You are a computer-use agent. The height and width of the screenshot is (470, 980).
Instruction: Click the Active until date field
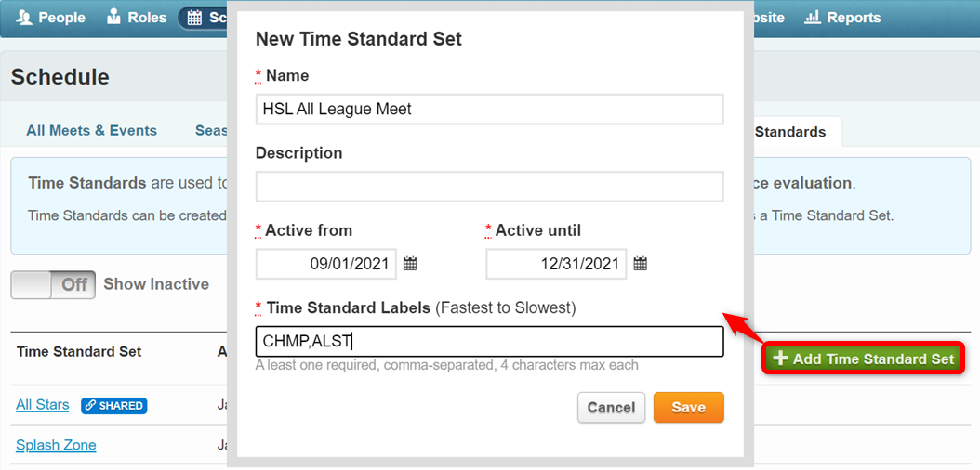tap(556, 264)
